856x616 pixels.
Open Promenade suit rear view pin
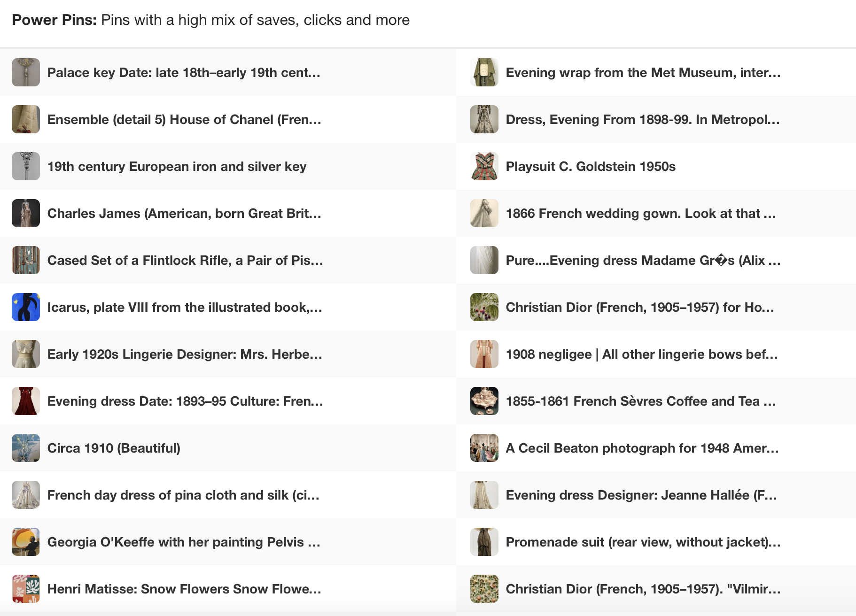pos(643,542)
